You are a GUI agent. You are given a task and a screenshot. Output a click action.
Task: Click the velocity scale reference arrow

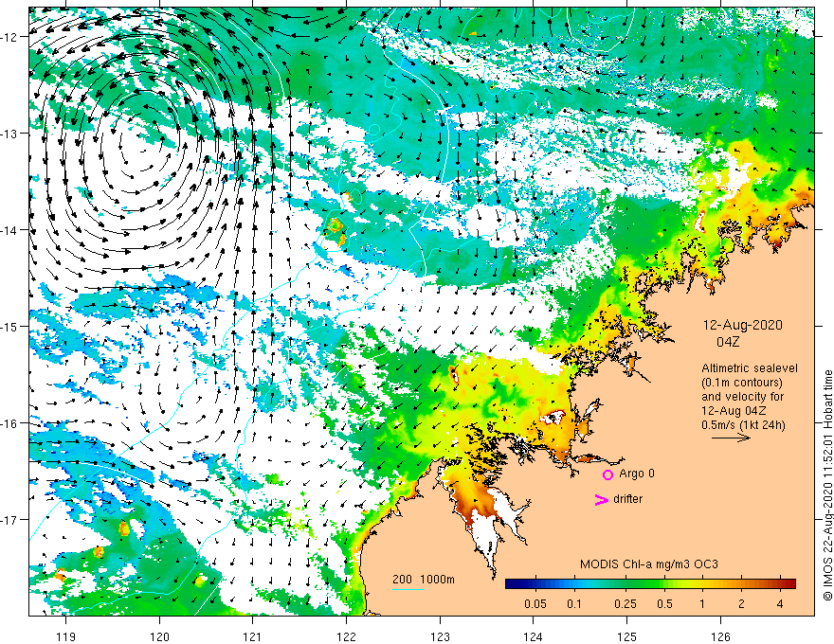click(731, 438)
